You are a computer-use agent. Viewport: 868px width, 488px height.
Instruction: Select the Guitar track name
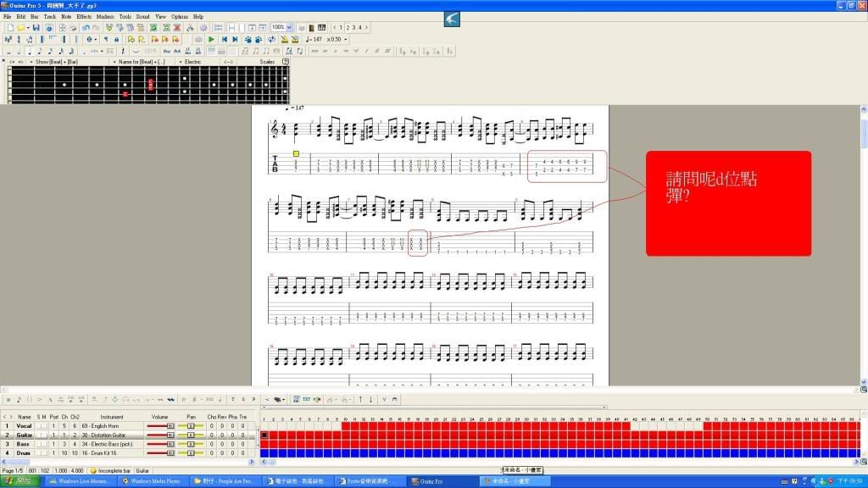(x=25, y=435)
